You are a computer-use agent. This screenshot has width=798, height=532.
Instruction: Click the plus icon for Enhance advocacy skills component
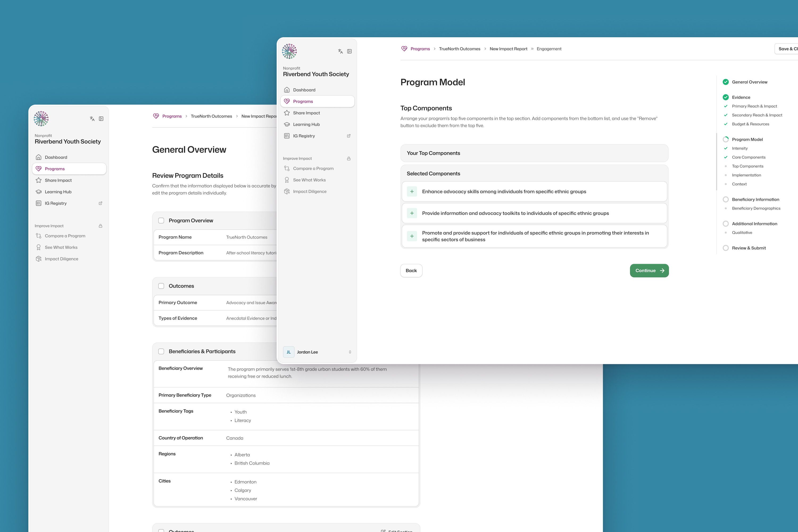pyautogui.click(x=412, y=192)
